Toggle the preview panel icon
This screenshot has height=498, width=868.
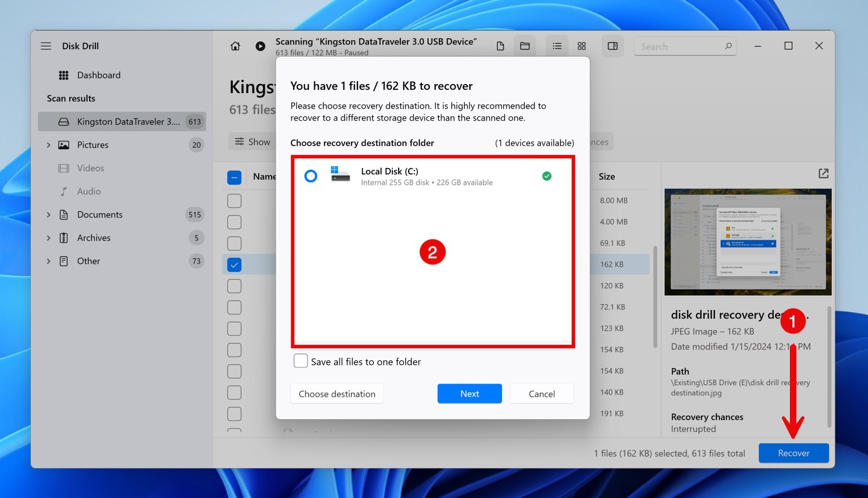click(x=612, y=47)
